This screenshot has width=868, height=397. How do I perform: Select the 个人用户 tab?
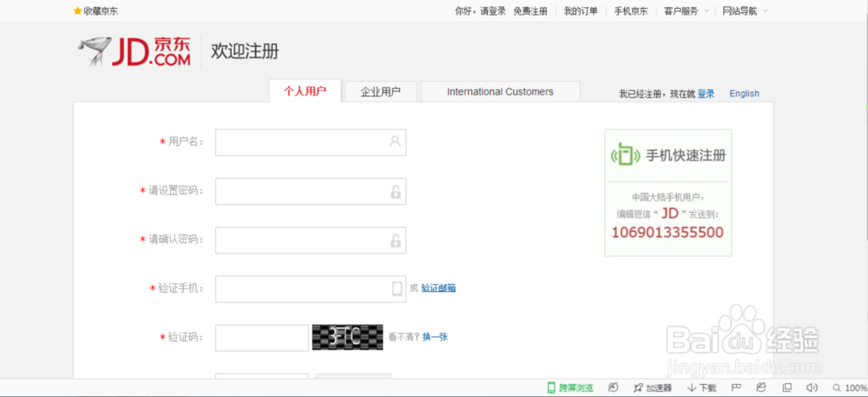click(x=305, y=91)
